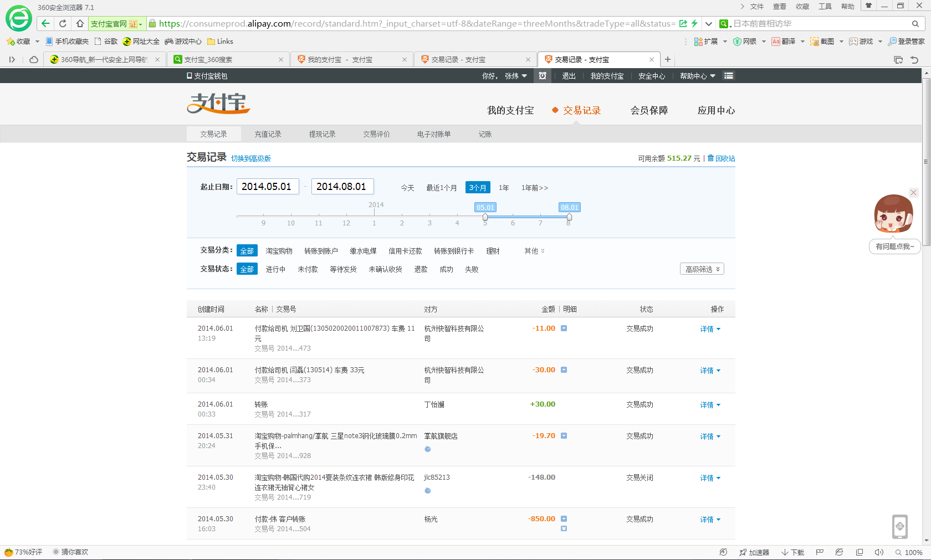
Task: Open 详情 dropdown for the 转账 transaction
Action: 710,405
